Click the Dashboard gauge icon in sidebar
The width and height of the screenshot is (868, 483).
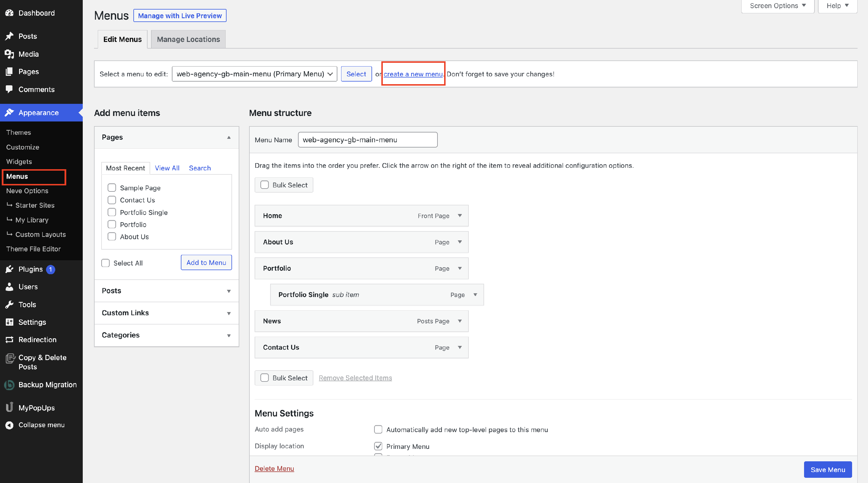[10, 13]
